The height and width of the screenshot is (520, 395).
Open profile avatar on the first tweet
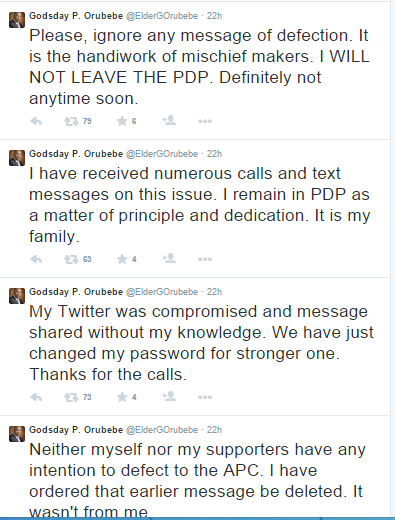tap(17, 20)
